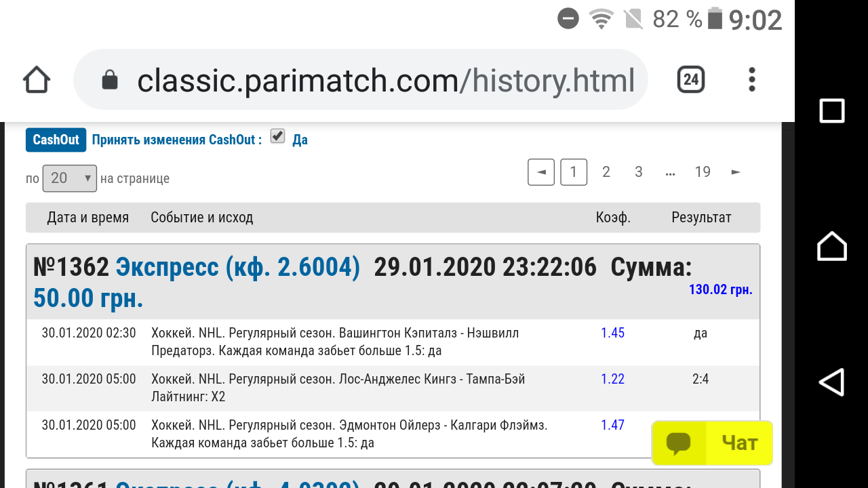Open the browser home icon
The width and height of the screenshot is (868, 488).
pos(37,79)
